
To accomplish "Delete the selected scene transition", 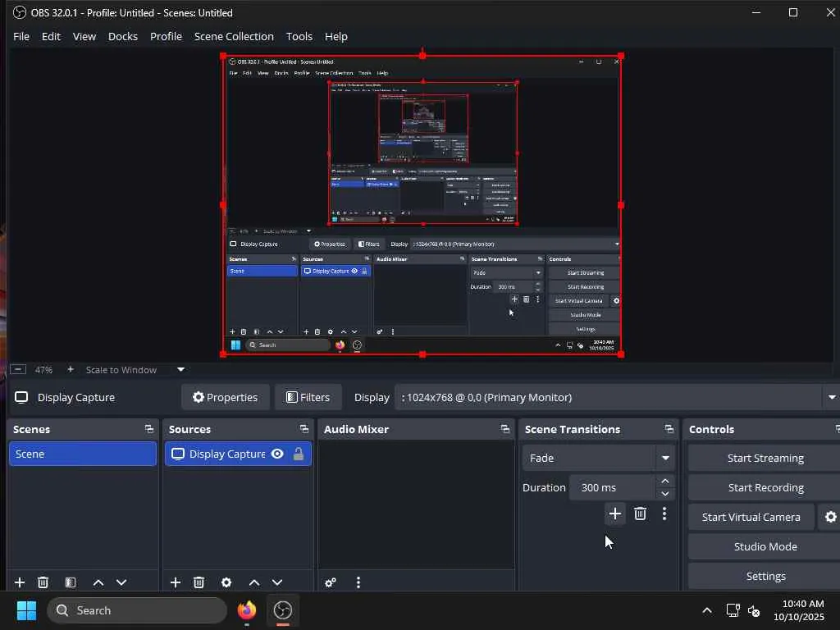I will point(640,514).
